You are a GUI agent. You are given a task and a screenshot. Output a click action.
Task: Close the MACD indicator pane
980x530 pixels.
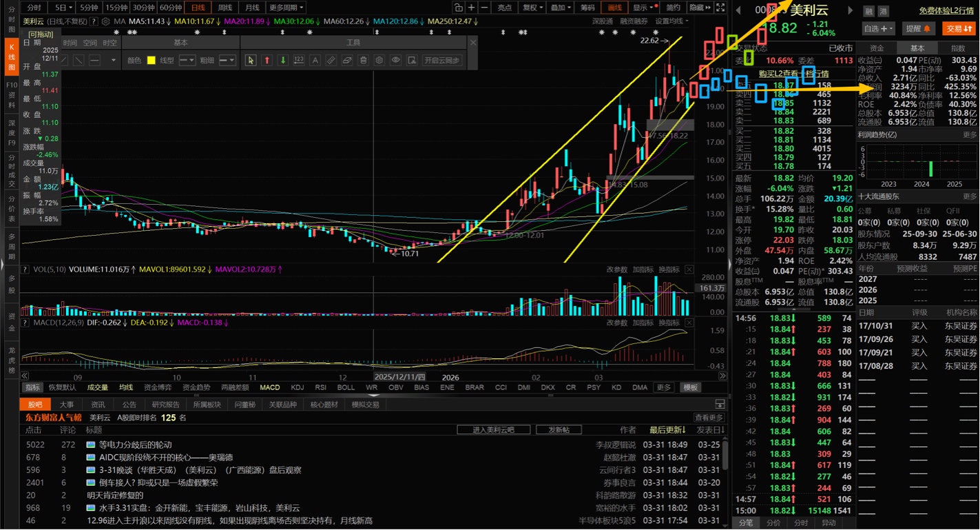pyautogui.click(x=689, y=323)
